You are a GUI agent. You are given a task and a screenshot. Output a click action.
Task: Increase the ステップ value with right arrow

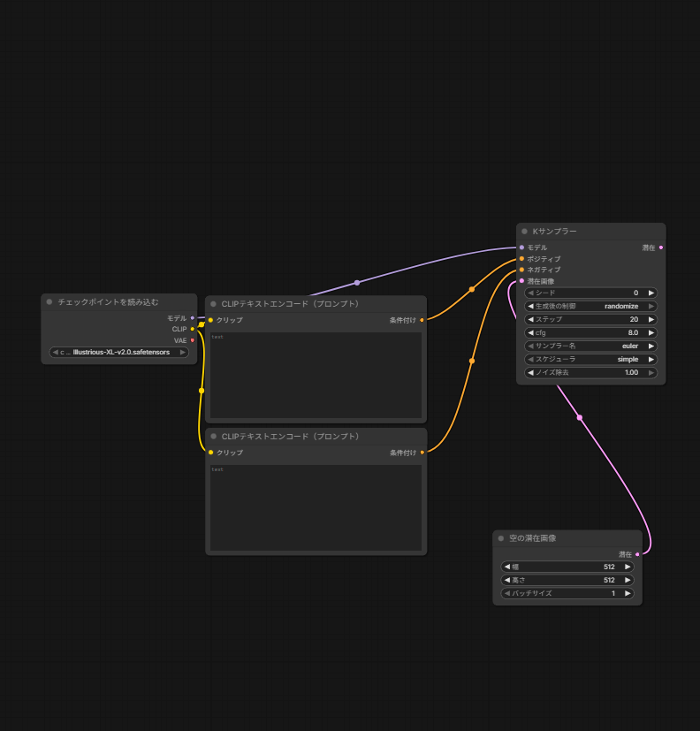point(651,319)
